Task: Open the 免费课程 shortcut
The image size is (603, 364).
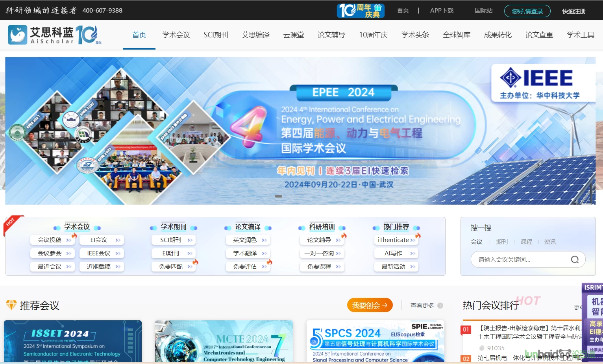Action: [322, 266]
